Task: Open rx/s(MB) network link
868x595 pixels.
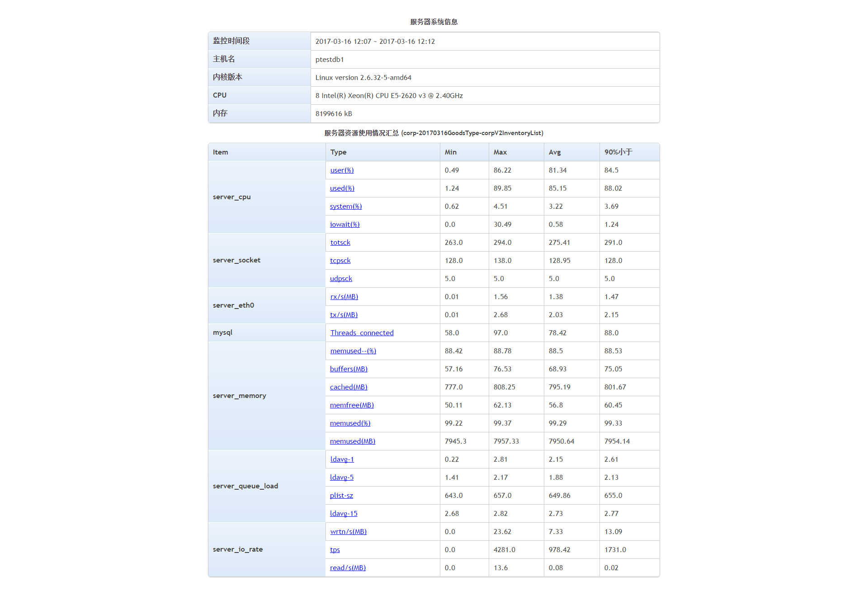Action: 344,297
